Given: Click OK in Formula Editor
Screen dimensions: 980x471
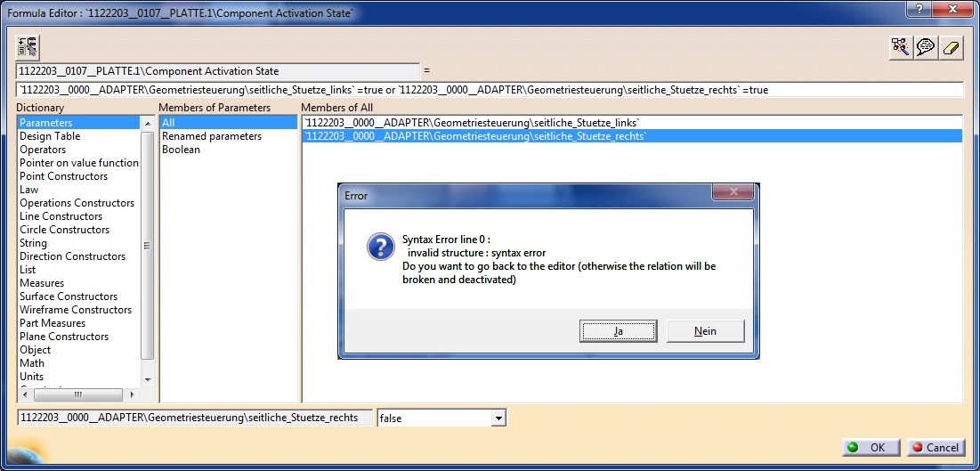Looking at the screenshot, I should 871,447.
